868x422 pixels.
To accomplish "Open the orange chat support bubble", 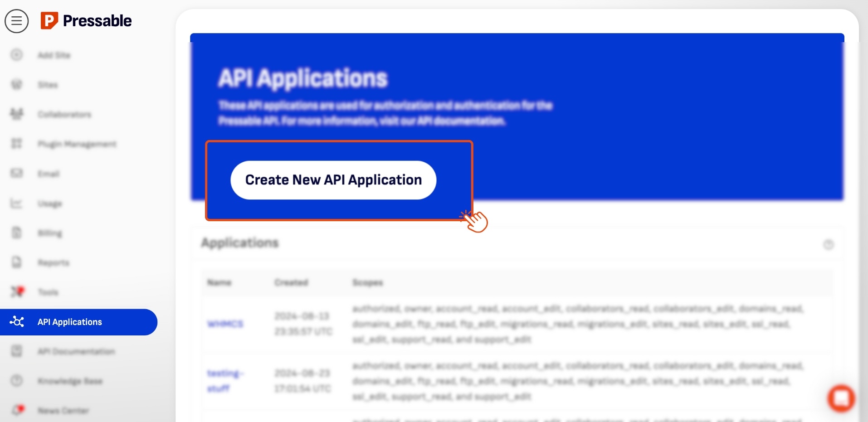I will coord(841,398).
